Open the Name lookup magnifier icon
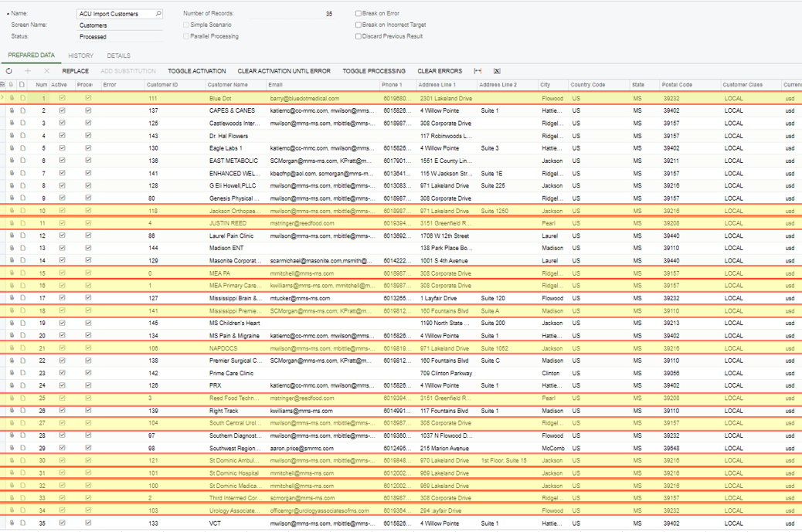Image resolution: width=802 pixels, height=532 pixels. 158,14
